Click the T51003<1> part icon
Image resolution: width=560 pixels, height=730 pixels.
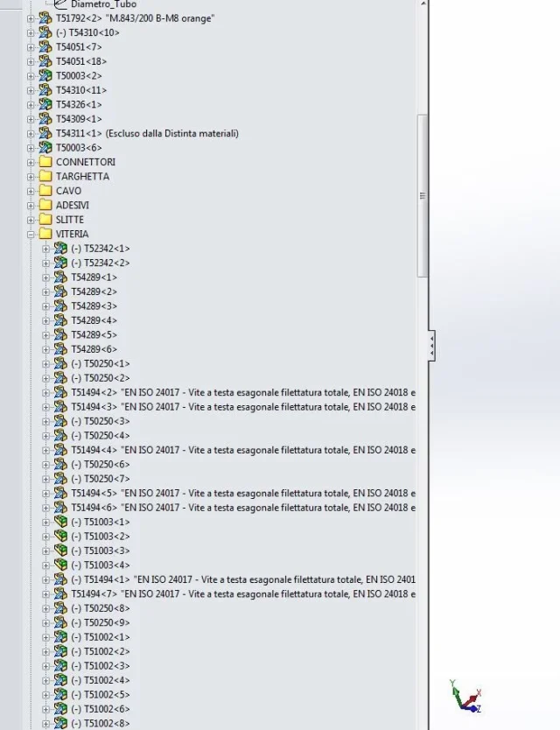(60, 522)
